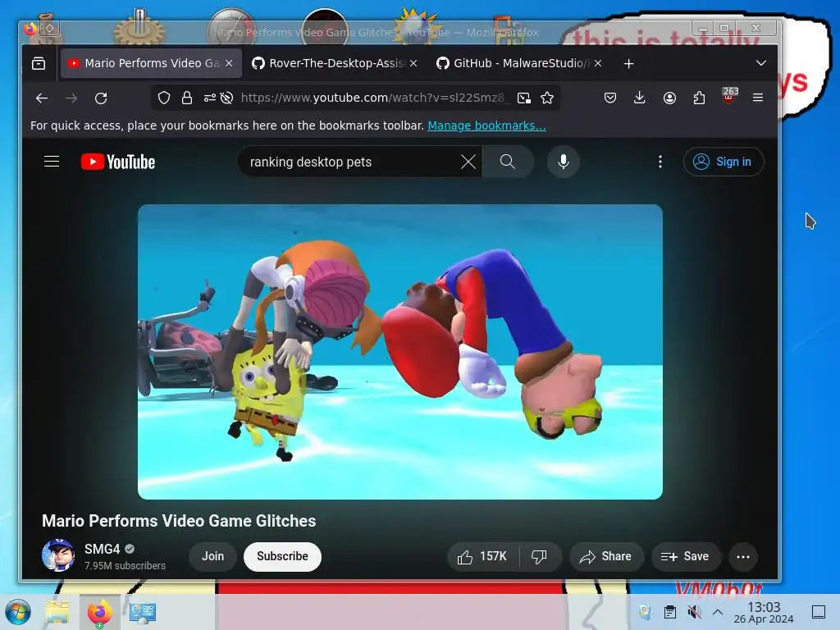
Task: Expand list all tabs dropdown
Action: (760, 63)
